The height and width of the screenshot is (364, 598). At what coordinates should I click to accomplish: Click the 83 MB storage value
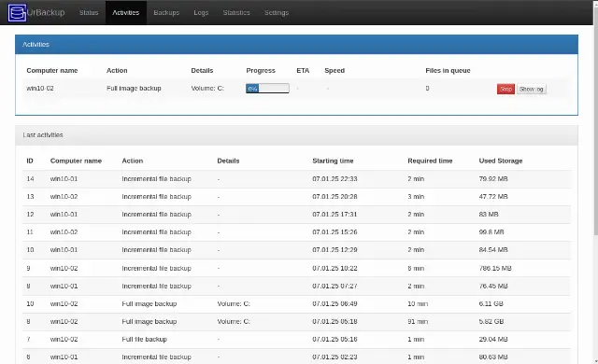point(489,215)
